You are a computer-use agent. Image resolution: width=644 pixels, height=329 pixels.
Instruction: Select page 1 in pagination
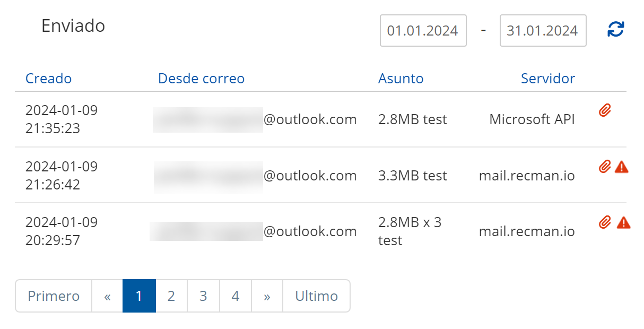tap(139, 296)
